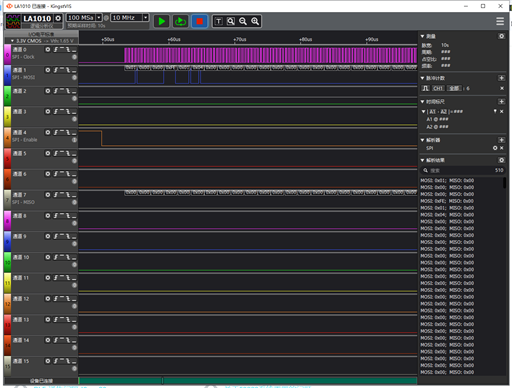Open SPI analyzer settings gear

495,148
